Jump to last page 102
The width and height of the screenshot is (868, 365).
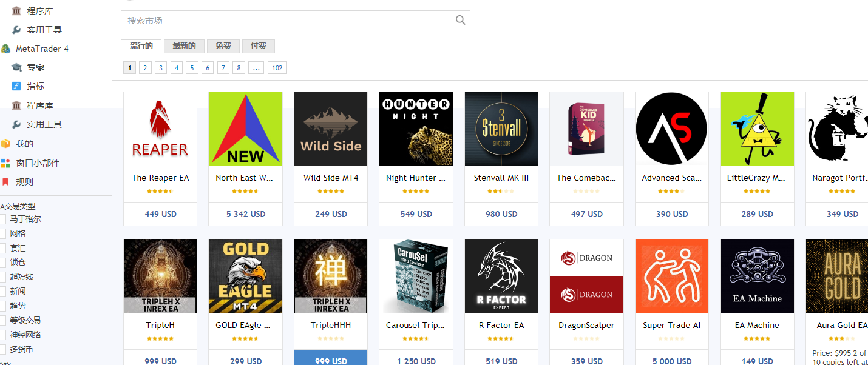click(x=277, y=68)
